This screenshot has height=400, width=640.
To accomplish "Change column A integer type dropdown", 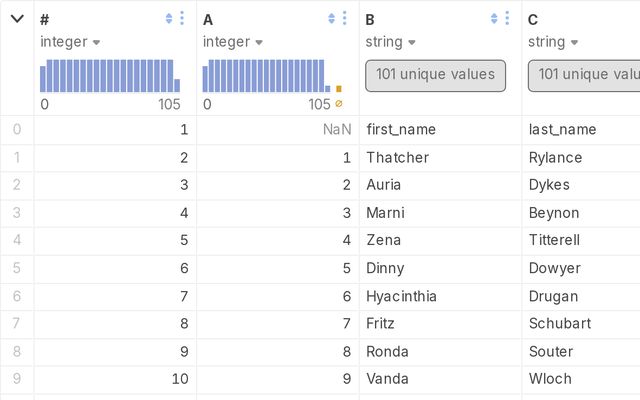I will point(233,42).
